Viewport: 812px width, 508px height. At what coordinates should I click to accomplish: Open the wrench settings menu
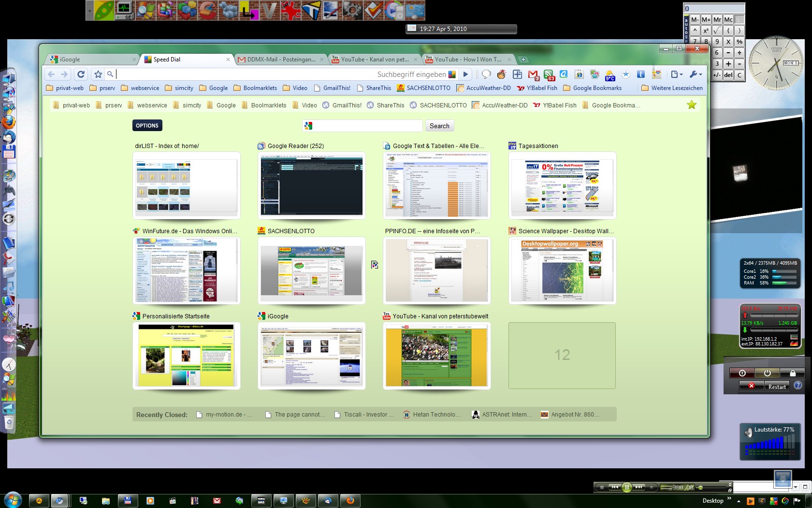pyautogui.click(x=695, y=74)
